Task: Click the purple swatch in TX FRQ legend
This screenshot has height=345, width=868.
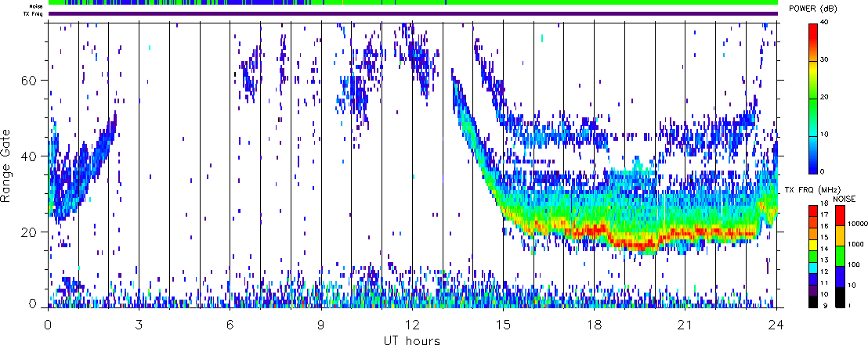Action: point(813,290)
